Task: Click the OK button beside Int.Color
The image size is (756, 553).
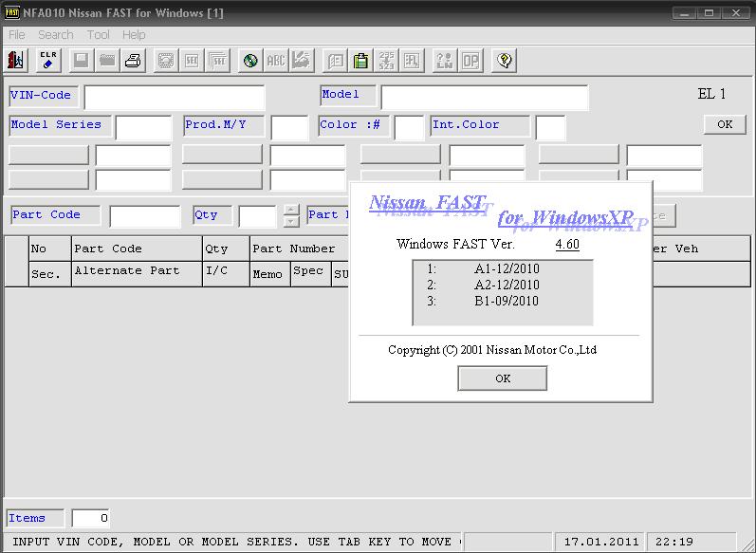Action: [725, 124]
